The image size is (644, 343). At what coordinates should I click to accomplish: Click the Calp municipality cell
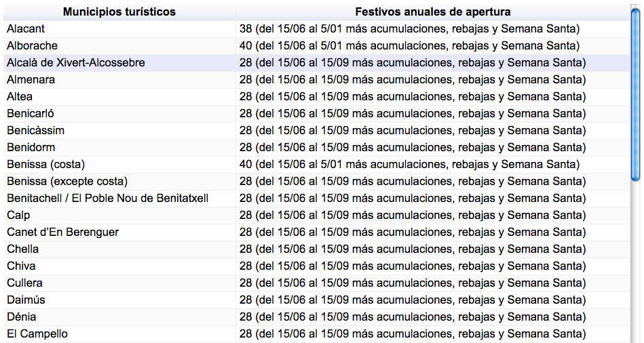pyautogui.click(x=18, y=215)
